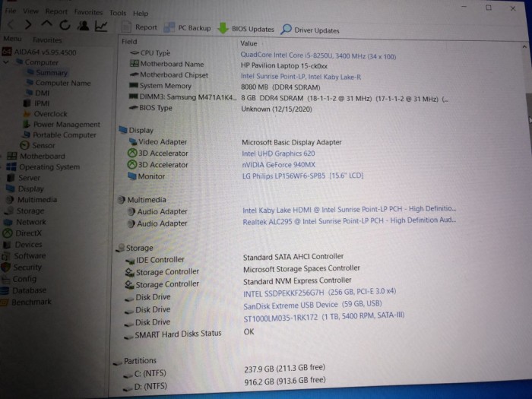Open the user manage icon in toolbar
The image size is (532, 399).
pos(83,25)
